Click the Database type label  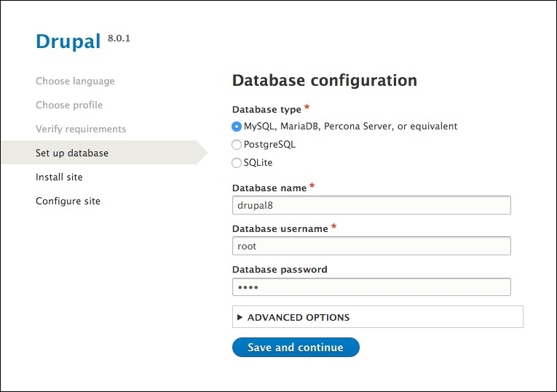(x=266, y=110)
